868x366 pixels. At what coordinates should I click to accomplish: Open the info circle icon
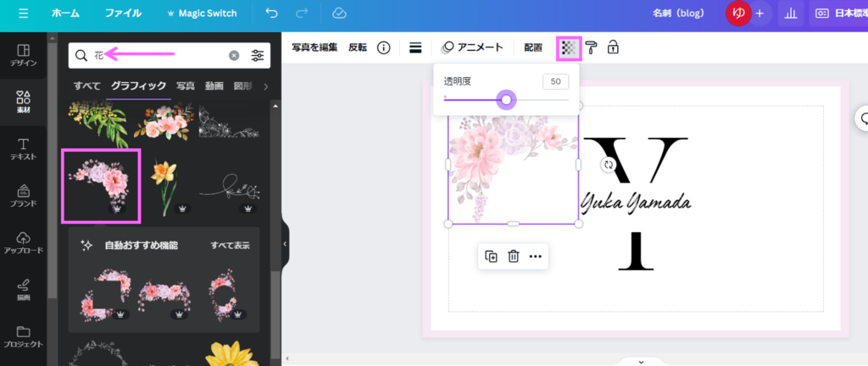pos(383,48)
